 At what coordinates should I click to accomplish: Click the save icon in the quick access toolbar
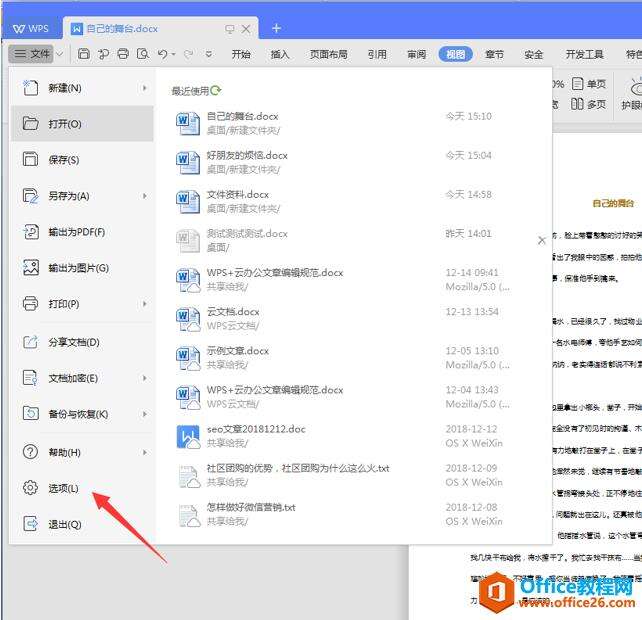pyautogui.click(x=84, y=54)
